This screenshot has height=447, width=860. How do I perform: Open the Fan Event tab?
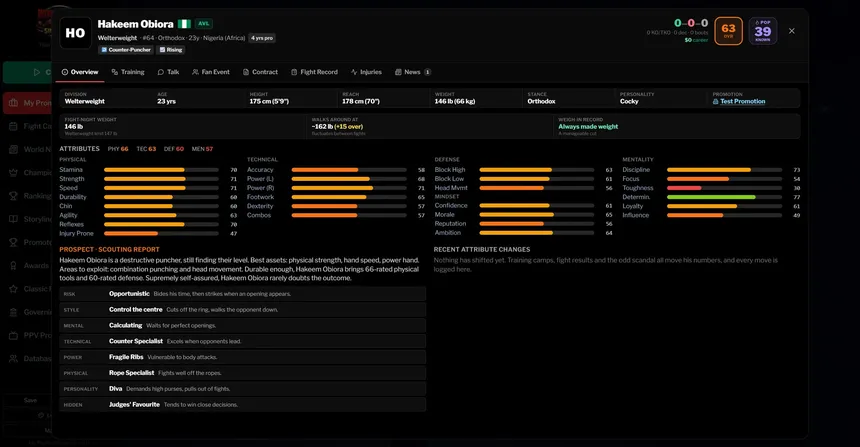[x=211, y=72]
